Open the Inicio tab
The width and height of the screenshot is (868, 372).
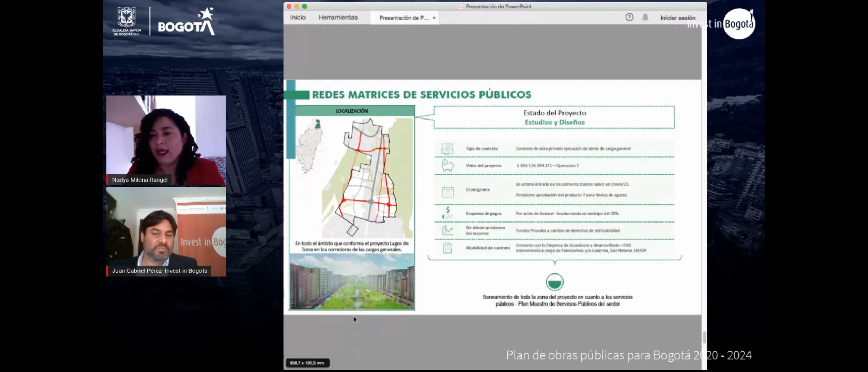tap(298, 17)
